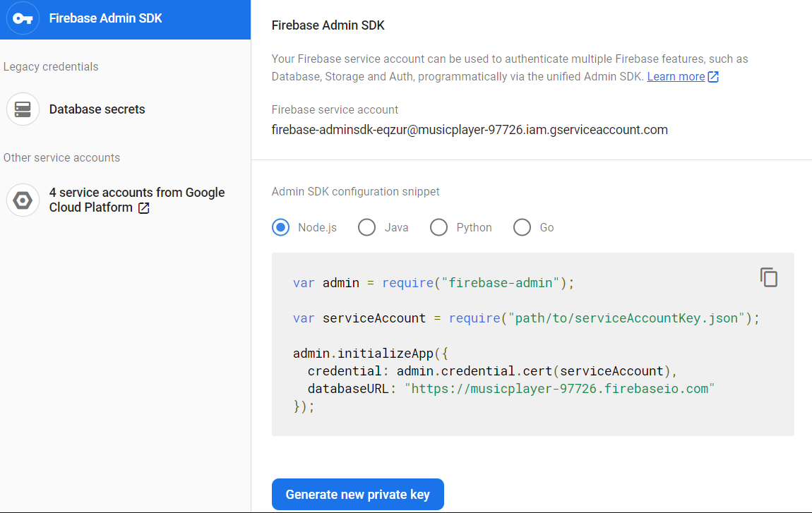Click external link icon after Cloud Platform
812x513 pixels.
(x=144, y=208)
